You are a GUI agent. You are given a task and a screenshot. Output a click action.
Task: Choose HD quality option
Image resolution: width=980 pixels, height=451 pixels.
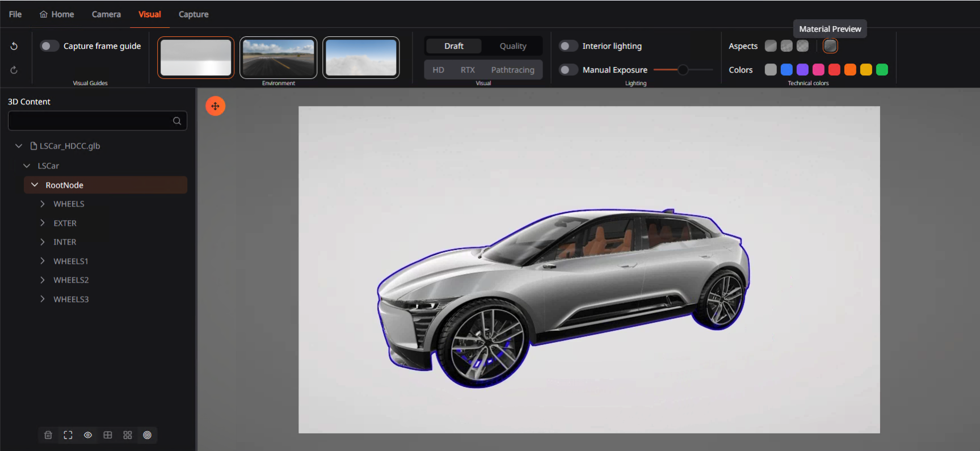pyautogui.click(x=439, y=70)
